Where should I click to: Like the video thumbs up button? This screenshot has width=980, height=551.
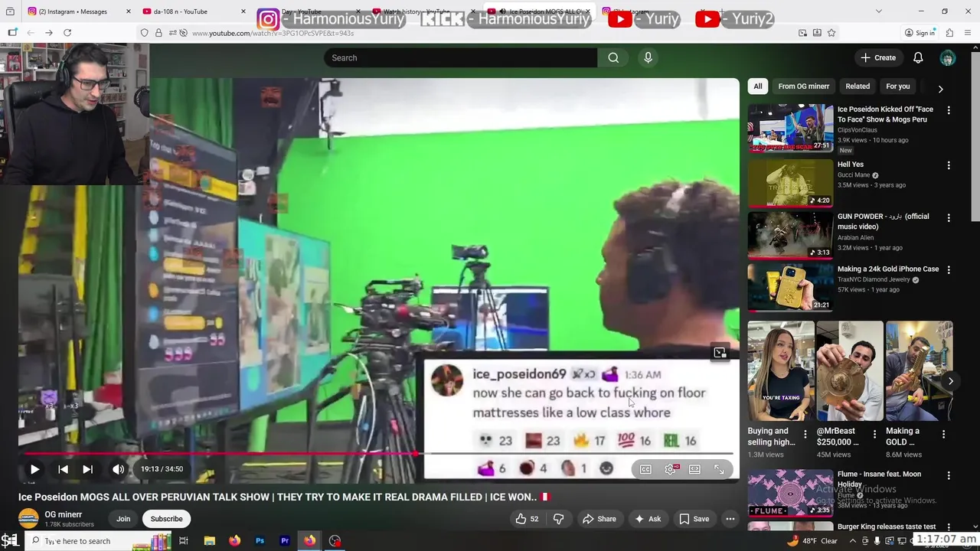[x=528, y=519]
